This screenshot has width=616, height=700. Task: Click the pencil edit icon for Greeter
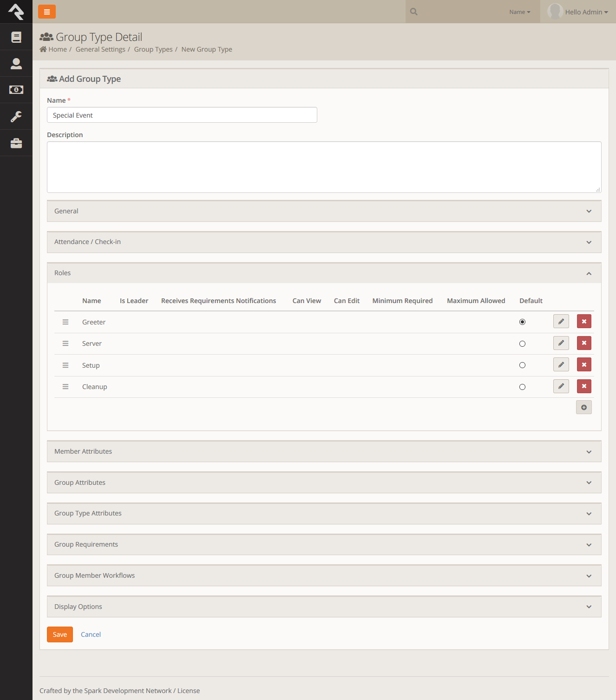tap(561, 322)
